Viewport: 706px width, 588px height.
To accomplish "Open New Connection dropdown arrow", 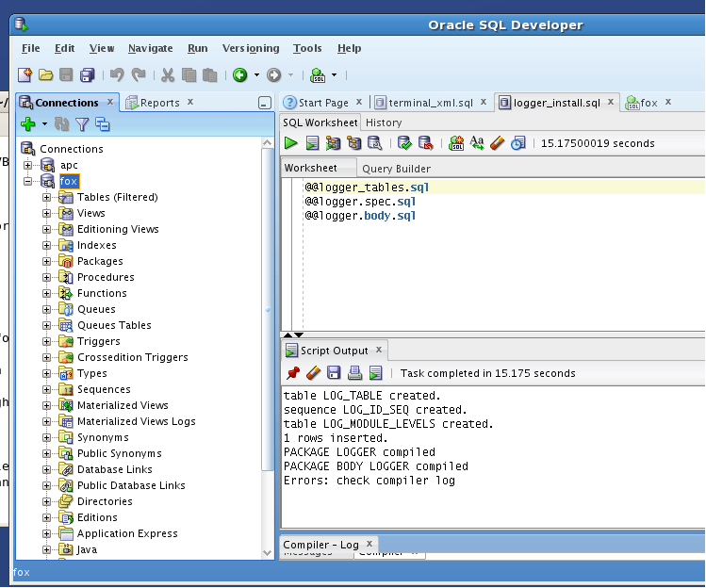I will (44, 123).
